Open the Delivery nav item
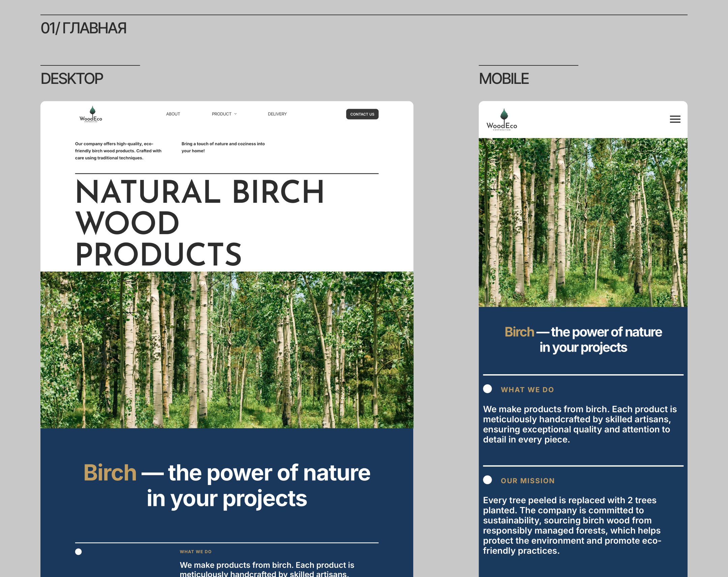This screenshot has width=728, height=577. (x=277, y=114)
